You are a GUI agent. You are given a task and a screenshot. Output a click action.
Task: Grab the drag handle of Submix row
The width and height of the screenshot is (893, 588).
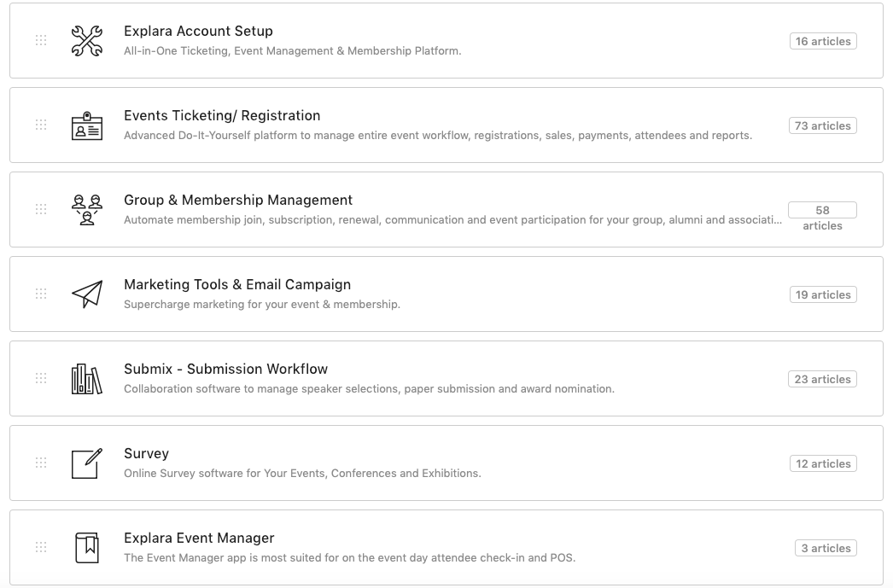click(41, 378)
